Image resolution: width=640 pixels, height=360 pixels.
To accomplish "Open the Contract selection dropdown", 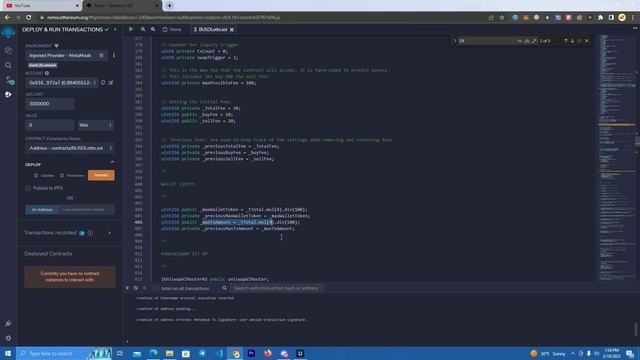I will click(70, 148).
